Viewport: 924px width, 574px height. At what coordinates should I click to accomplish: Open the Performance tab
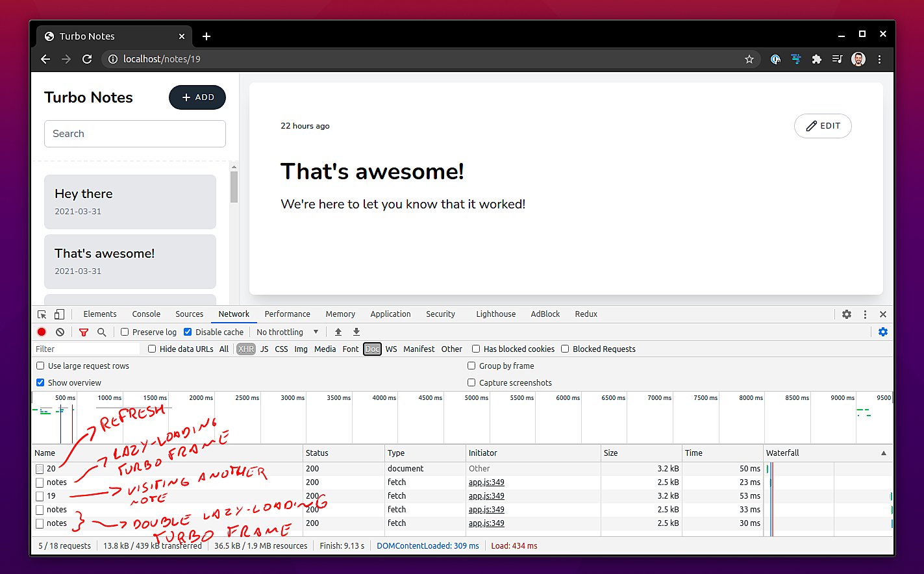click(x=288, y=314)
